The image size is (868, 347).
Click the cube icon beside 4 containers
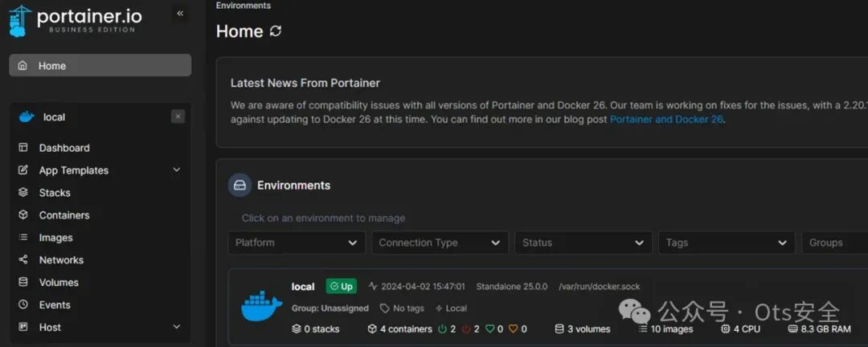[x=372, y=329]
